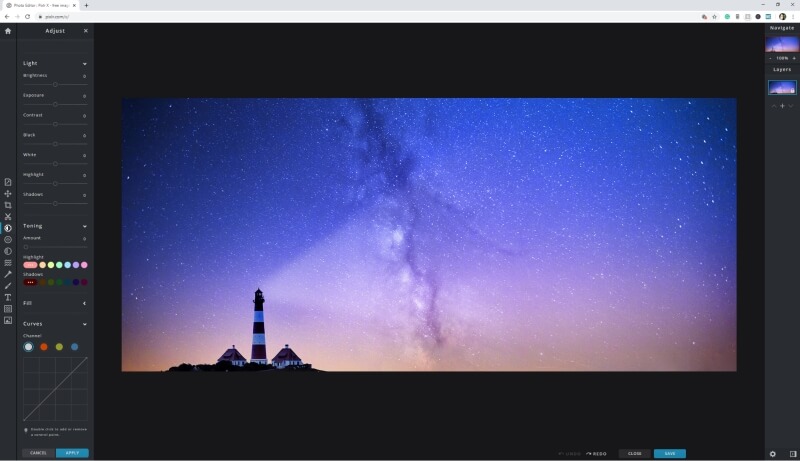Image resolution: width=800 pixels, height=461 pixels.
Task: Collapse the Light section
Action: [85, 64]
